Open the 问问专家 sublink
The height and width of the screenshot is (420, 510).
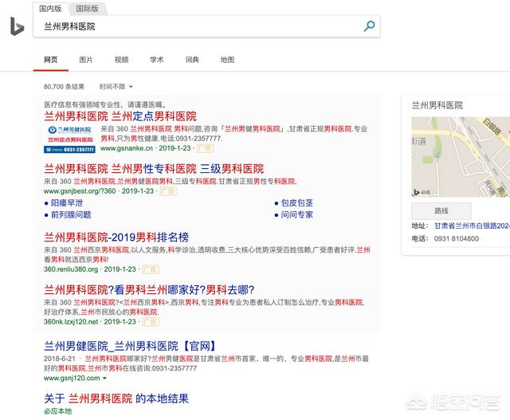[x=297, y=214]
